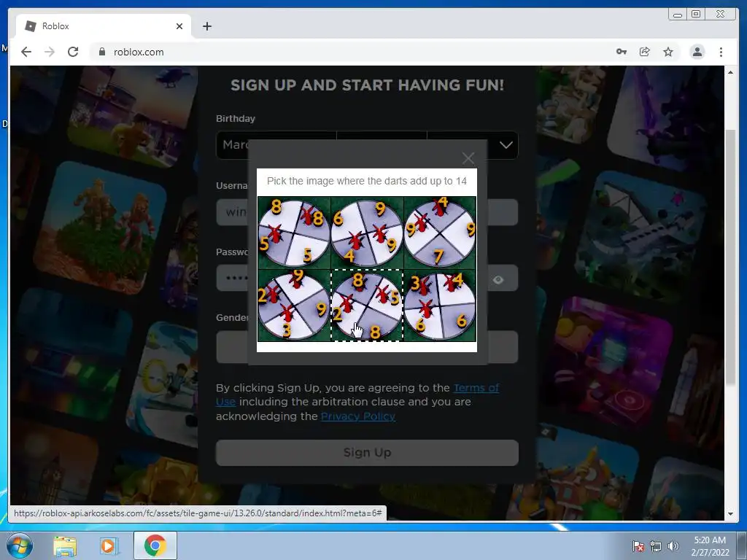747x560 pixels.
Task: Launch the media player taskbar icon
Action: (x=109, y=545)
